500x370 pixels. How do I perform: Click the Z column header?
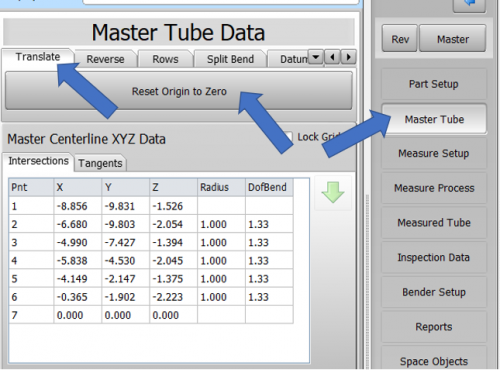click(x=174, y=187)
